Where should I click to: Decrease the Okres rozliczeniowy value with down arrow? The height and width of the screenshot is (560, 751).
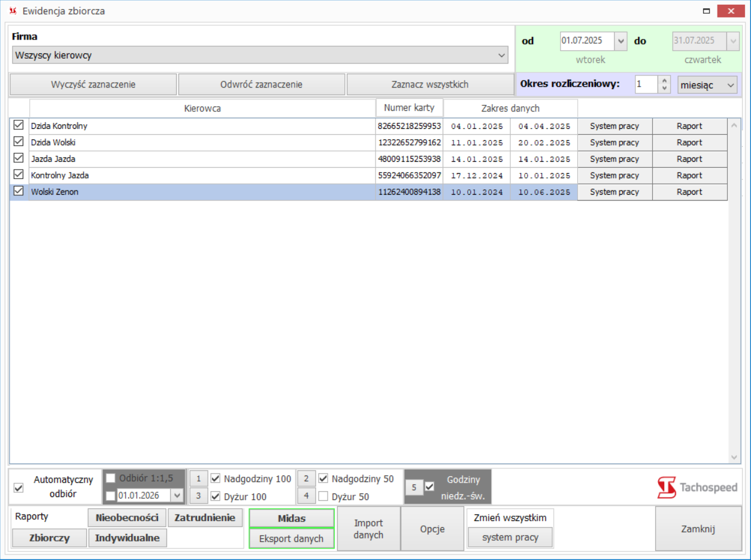664,89
